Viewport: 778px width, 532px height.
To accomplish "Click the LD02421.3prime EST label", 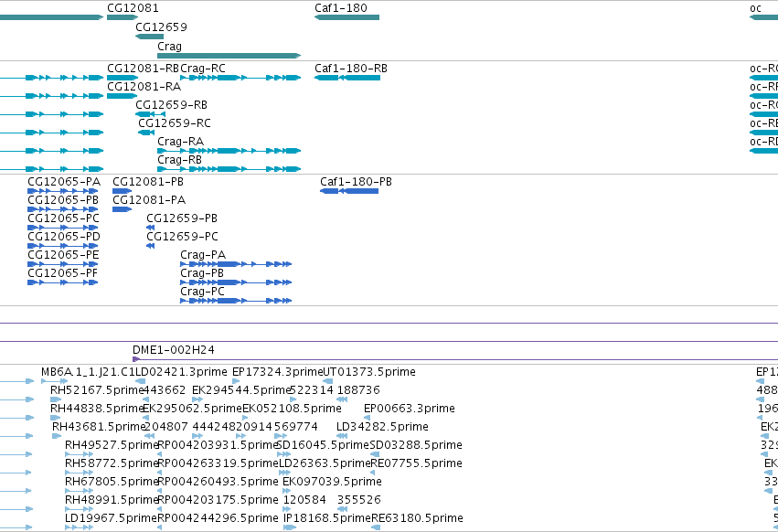I will pos(182,372).
